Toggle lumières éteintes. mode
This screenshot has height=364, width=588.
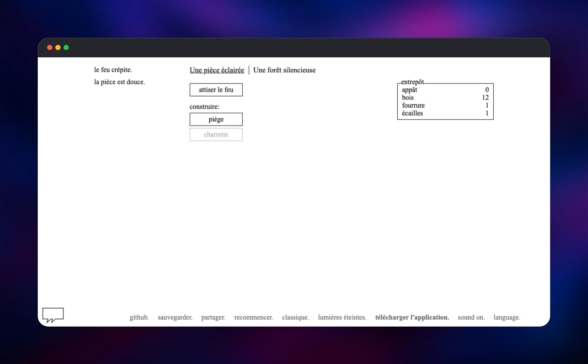[x=342, y=318]
